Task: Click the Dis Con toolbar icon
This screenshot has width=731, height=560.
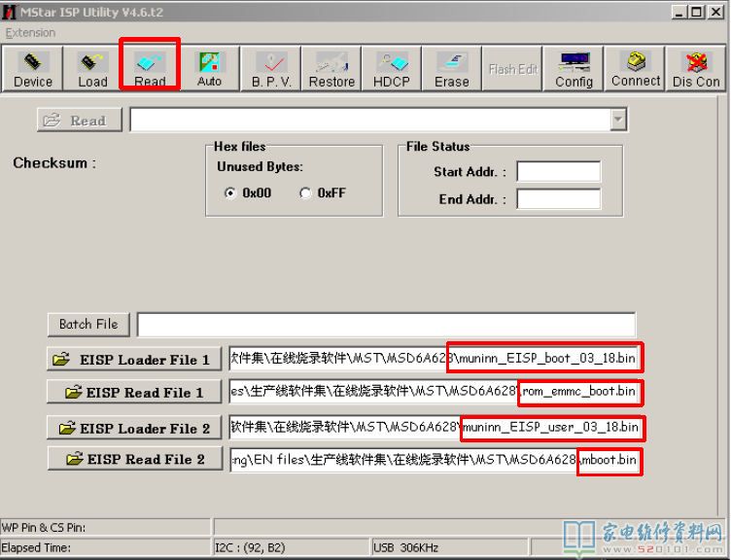Action: tap(696, 69)
